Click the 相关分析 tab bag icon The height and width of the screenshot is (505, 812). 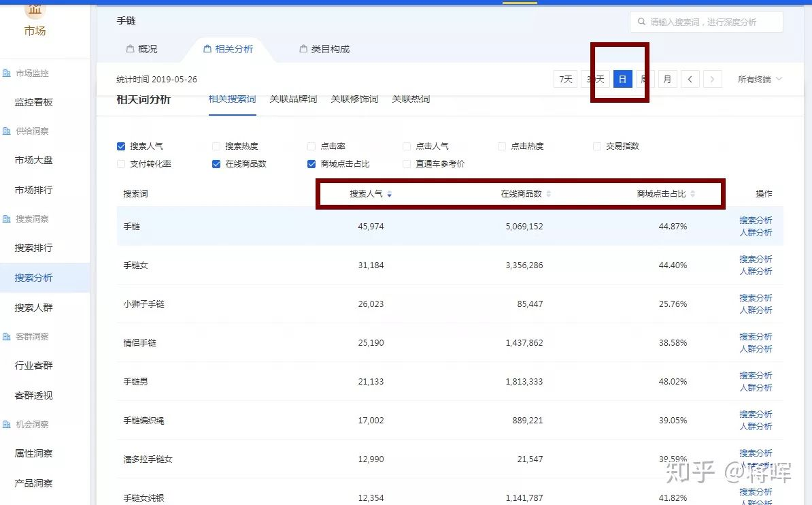click(207, 49)
